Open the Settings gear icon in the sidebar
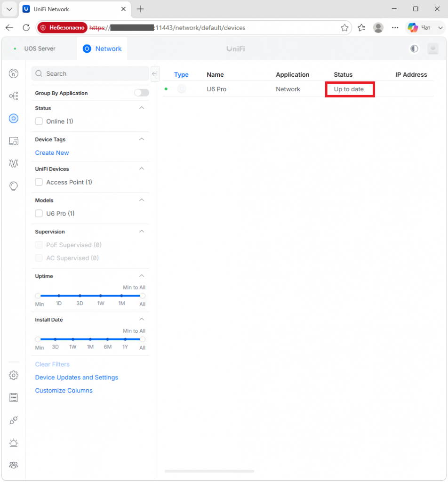448x482 pixels. (14, 375)
